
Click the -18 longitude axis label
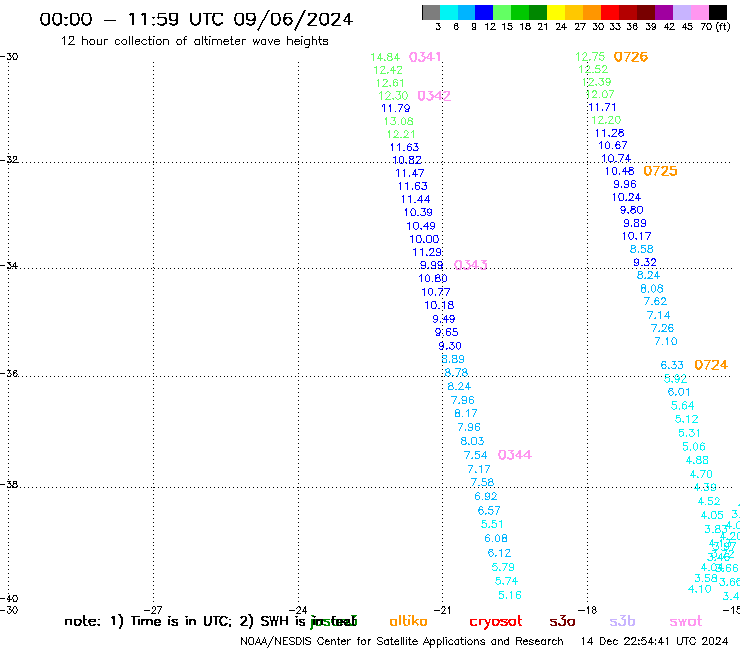tap(588, 610)
